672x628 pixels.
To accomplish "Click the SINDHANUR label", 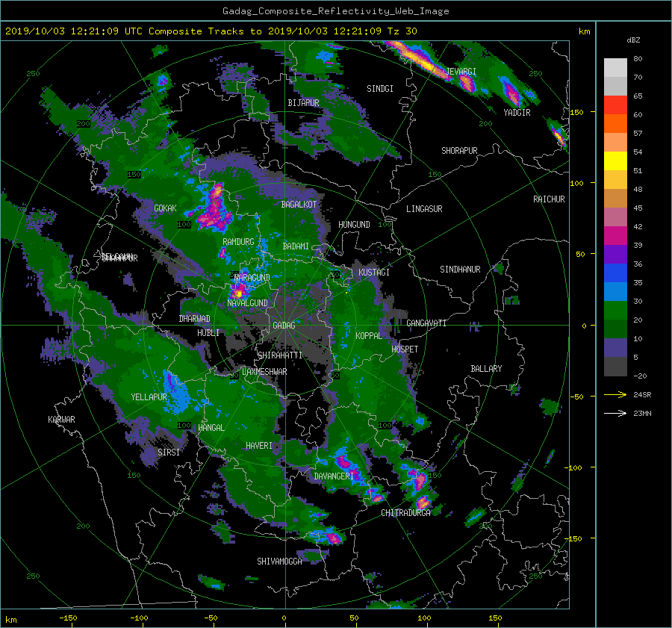I will 460,270.
